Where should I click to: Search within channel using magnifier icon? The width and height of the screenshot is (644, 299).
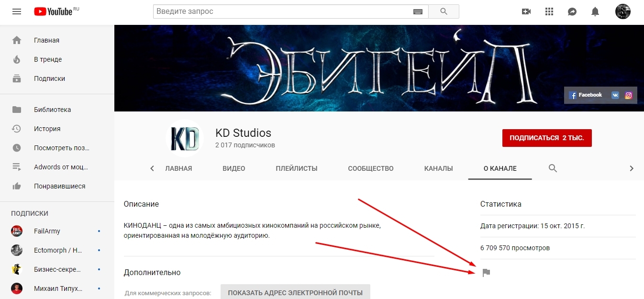[x=553, y=168]
